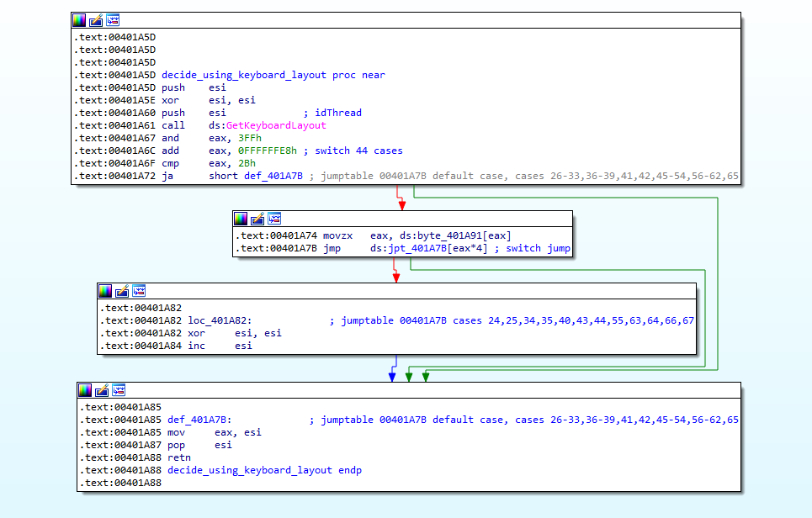812x518 pixels.
Task: Click the node color icon in the def_401A7B block
Action: click(x=85, y=390)
